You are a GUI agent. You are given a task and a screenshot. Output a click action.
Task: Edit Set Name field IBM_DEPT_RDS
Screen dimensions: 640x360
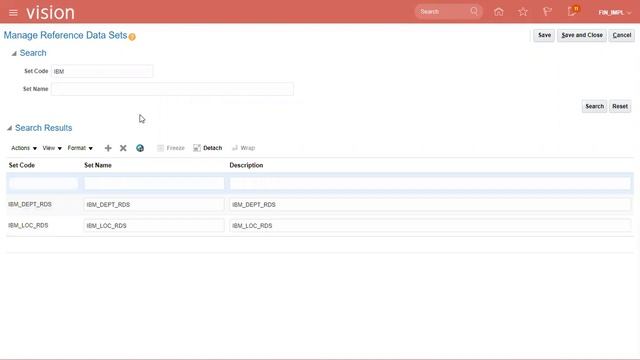(x=154, y=204)
